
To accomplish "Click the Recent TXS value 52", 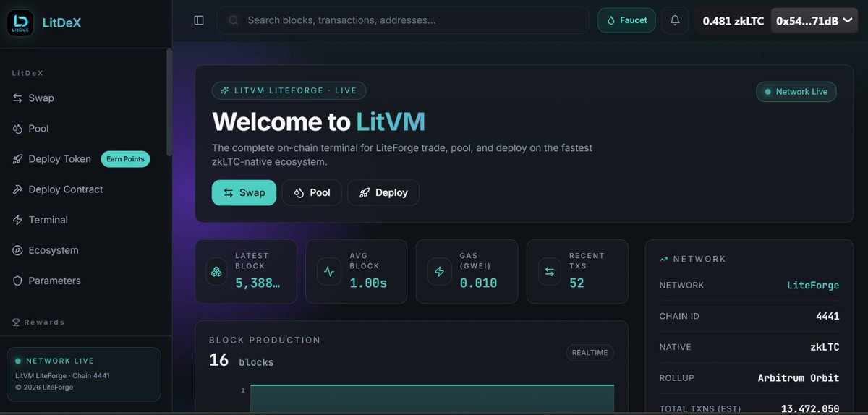I will coord(576,283).
